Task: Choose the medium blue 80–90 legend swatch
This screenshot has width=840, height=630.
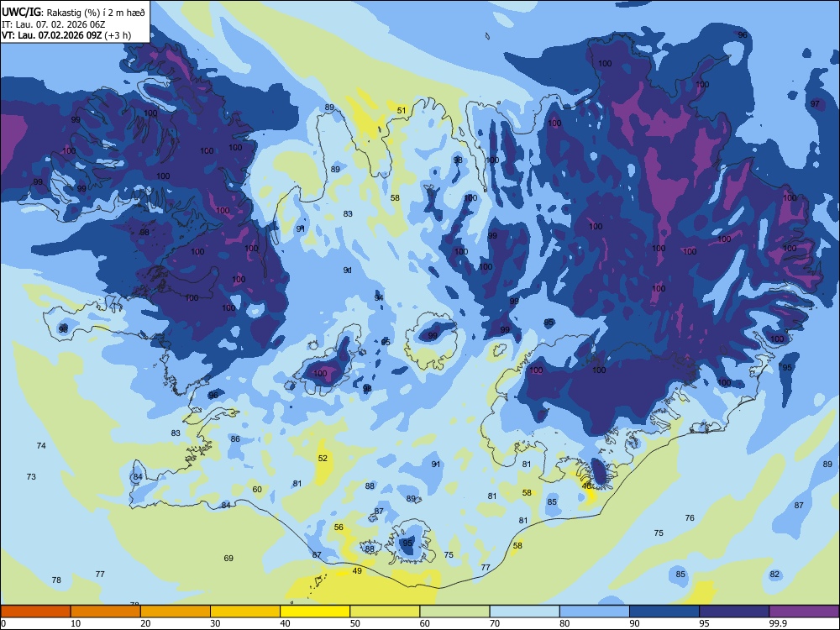Action: [x=595, y=612]
